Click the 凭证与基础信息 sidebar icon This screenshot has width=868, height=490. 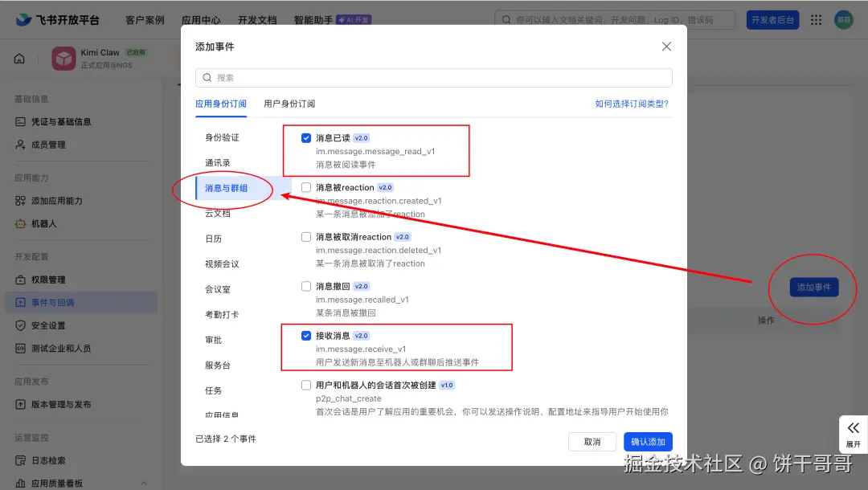pyautogui.click(x=20, y=121)
